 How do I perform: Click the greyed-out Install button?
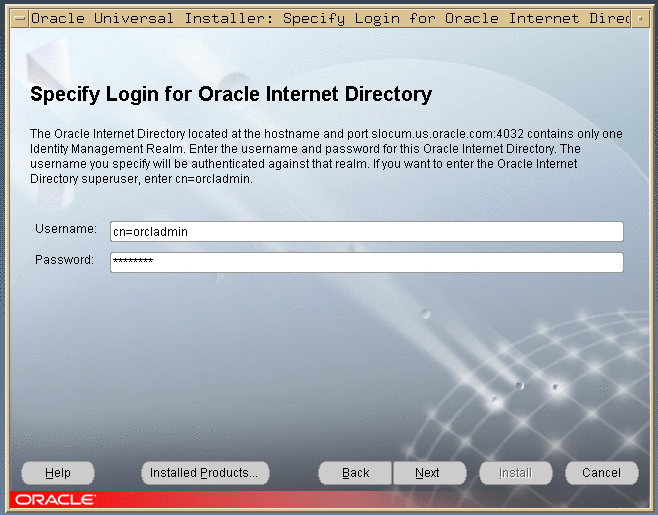[x=516, y=473]
